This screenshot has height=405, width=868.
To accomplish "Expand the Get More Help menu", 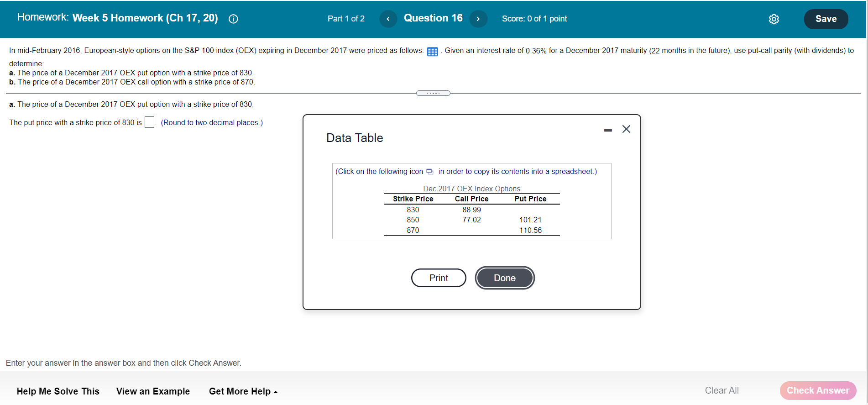I will point(243,391).
